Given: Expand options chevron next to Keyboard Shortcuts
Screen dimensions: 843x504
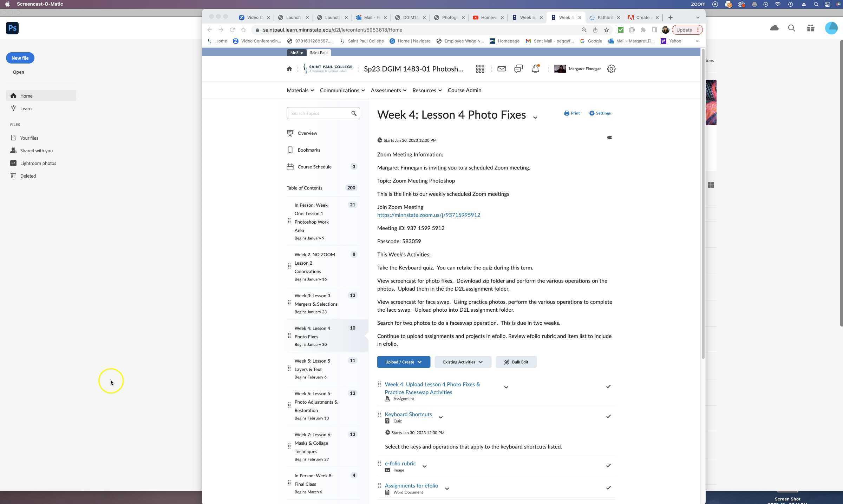Looking at the screenshot, I should coord(440,417).
